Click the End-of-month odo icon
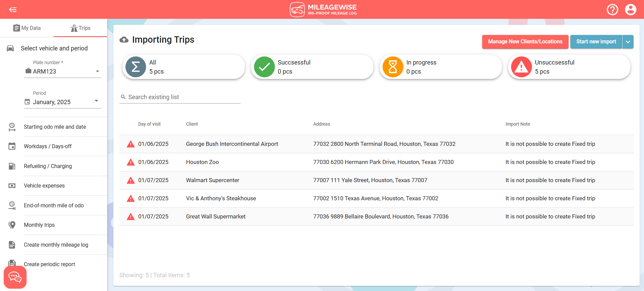644x291 pixels. 12,205
